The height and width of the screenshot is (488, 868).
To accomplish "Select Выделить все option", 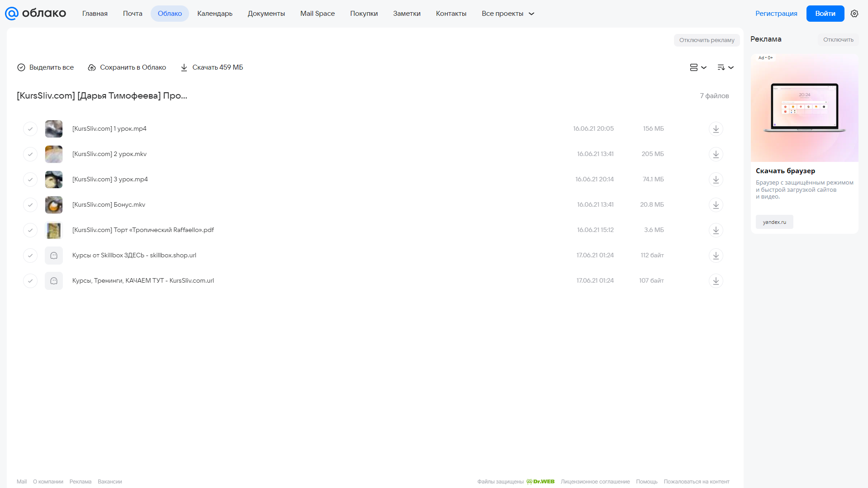I will (45, 67).
